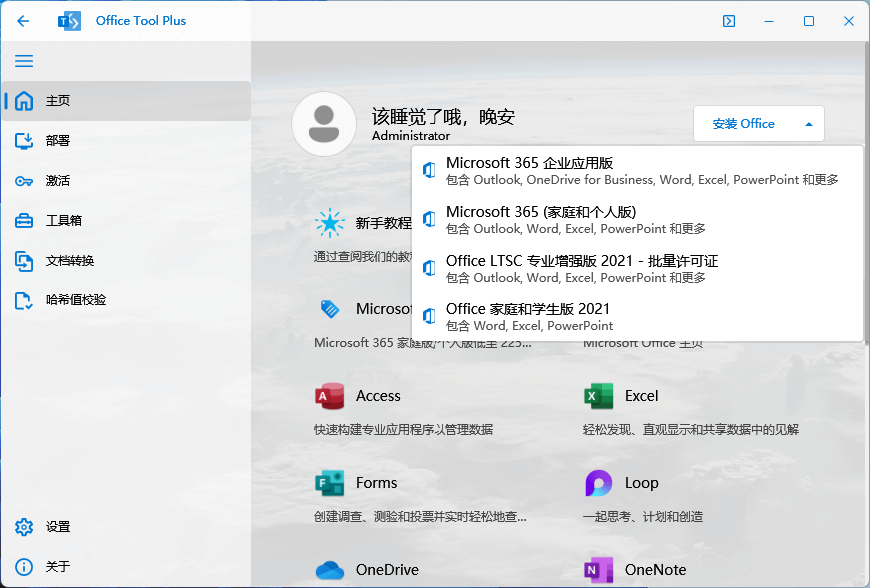Open 设置 at the sidebar bottom
The image size is (870, 588).
(58, 527)
